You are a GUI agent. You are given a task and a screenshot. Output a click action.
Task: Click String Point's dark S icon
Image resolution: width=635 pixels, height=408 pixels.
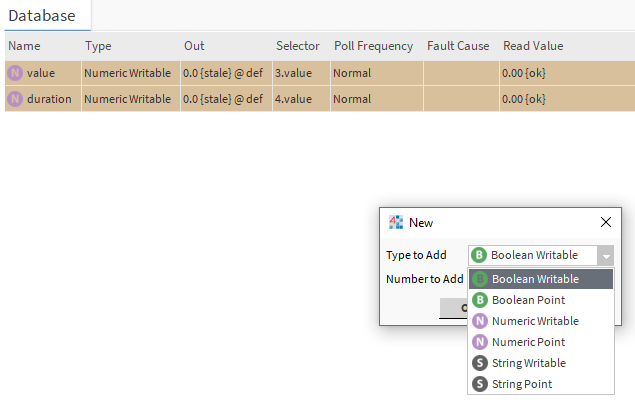(480, 384)
